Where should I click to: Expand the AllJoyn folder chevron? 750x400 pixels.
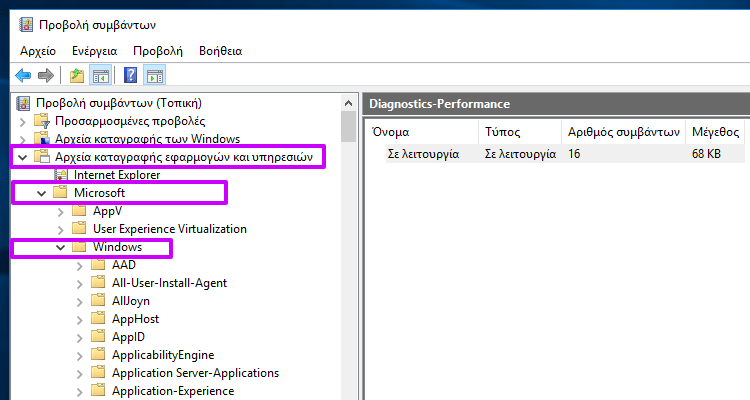tap(79, 302)
